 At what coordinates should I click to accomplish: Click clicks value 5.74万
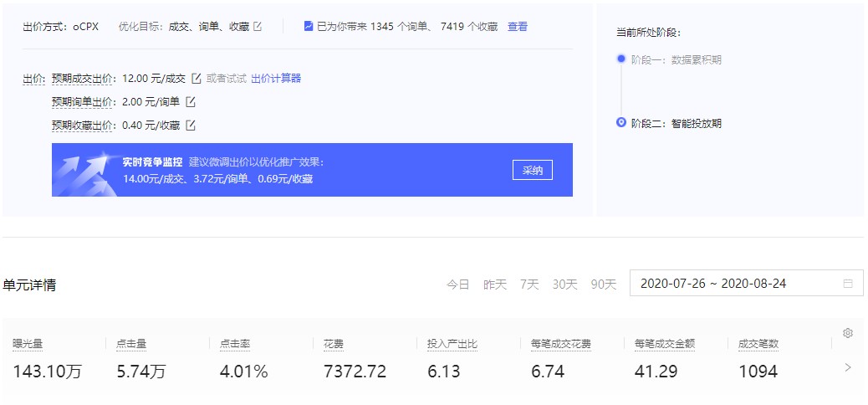coord(141,372)
